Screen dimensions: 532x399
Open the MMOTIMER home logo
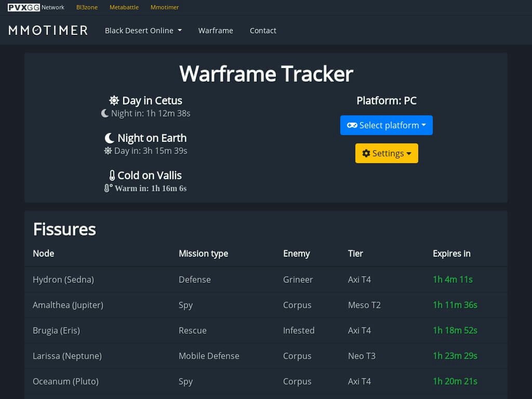click(48, 30)
